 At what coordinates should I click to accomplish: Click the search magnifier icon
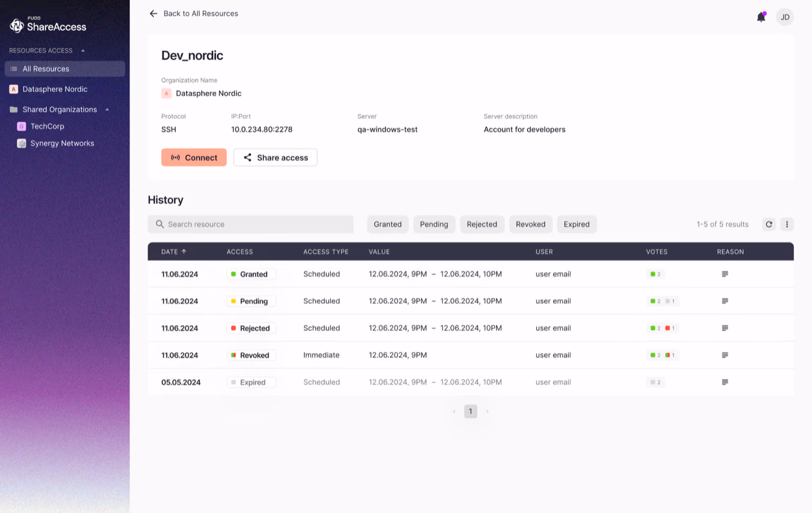[x=160, y=224]
